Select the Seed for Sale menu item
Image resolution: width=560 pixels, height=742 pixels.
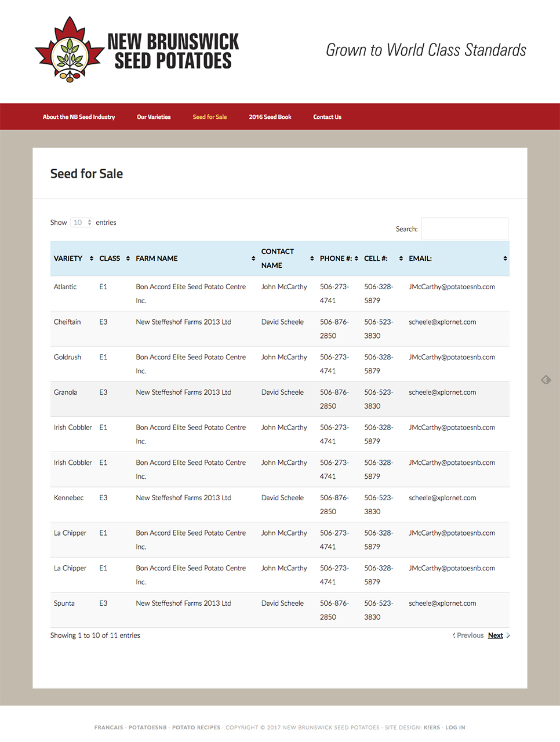coord(210,117)
